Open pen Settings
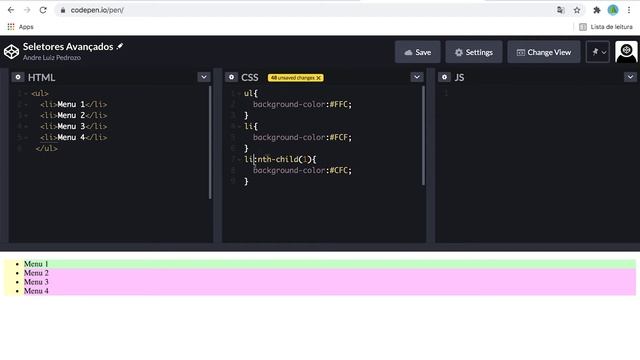The width and height of the screenshot is (640, 360). point(473,52)
